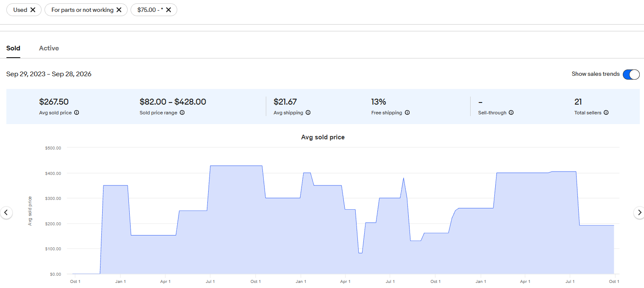Image resolution: width=644 pixels, height=288 pixels.
Task: Click the $0.00 y-axis label
Action: pos(56,274)
